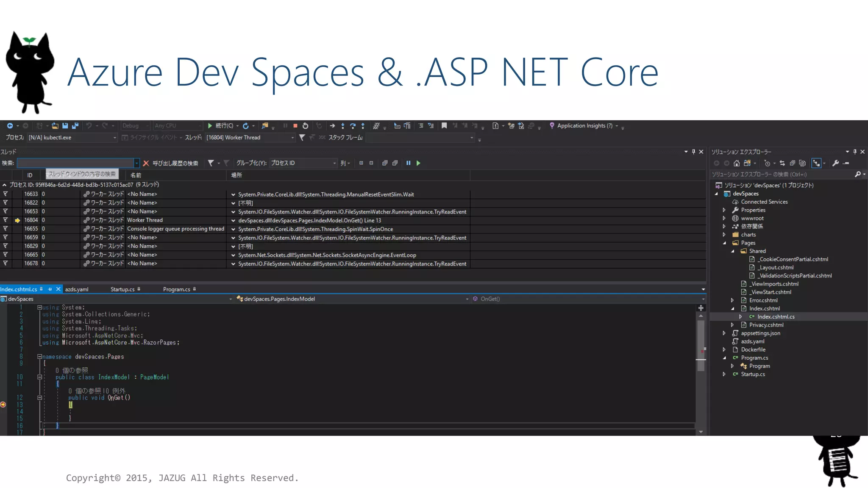This screenshot has height=488, width=868.
Task: Open the thread dropdown showing Worker Thread
Action: click(250, 138)
